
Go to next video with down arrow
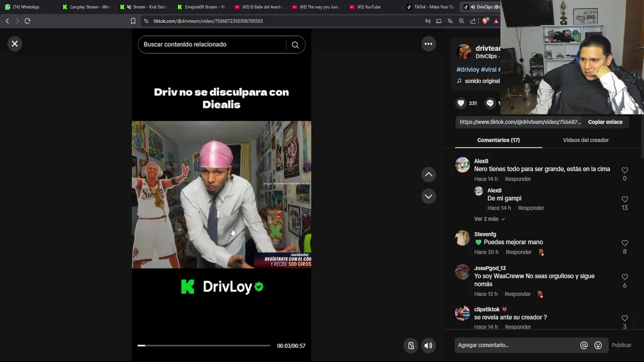point(429,196)
